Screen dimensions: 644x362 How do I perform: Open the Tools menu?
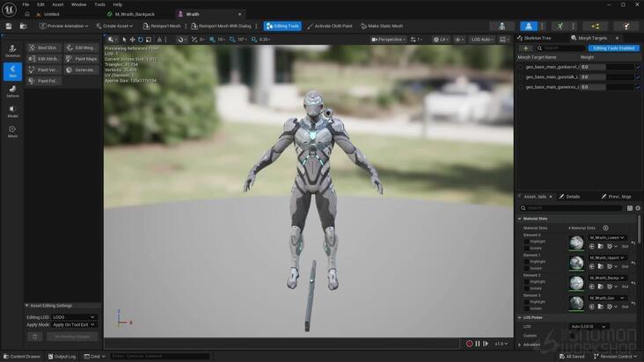(99, 4)
